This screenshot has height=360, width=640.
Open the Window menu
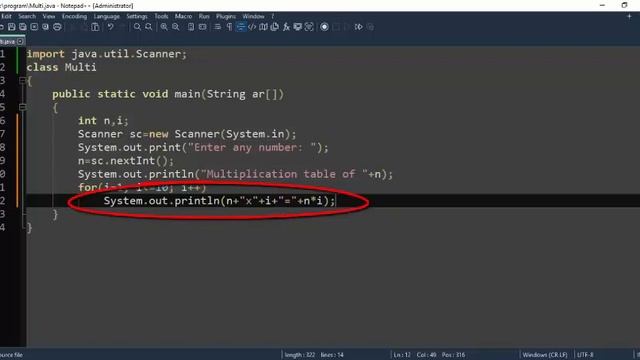tap(253, 16)
